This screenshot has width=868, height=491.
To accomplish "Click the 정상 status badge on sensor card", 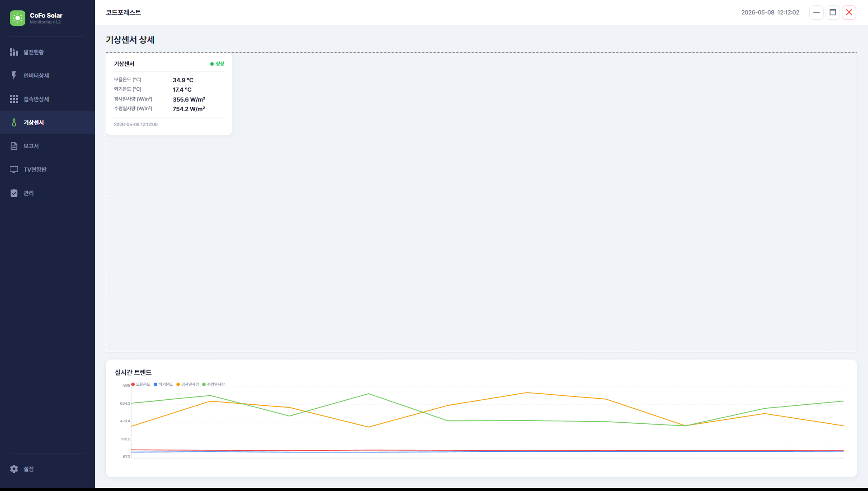I will (217, 64).
